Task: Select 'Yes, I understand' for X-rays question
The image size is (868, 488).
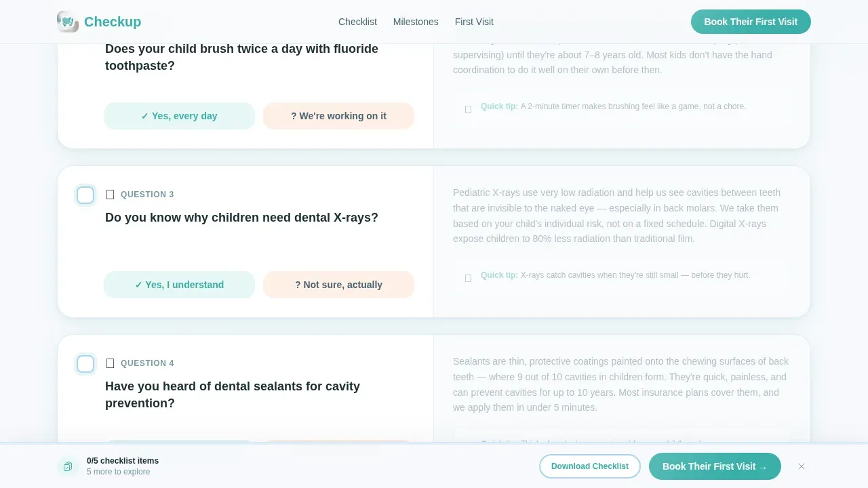Action: point(179,285)
